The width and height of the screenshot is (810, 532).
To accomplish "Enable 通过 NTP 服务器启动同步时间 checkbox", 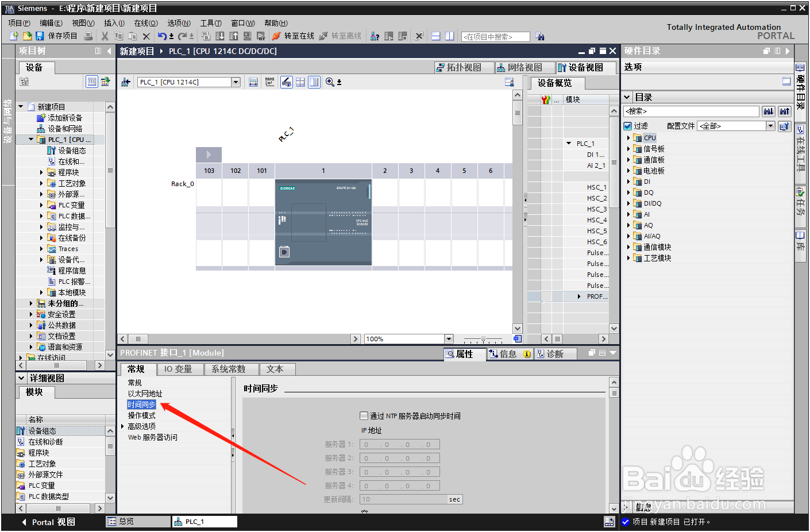I will tap(364, 416).
